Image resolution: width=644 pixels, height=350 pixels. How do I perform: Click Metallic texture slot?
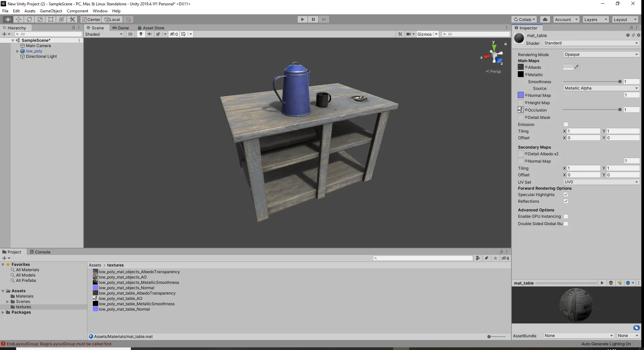(x=521, y=74)
